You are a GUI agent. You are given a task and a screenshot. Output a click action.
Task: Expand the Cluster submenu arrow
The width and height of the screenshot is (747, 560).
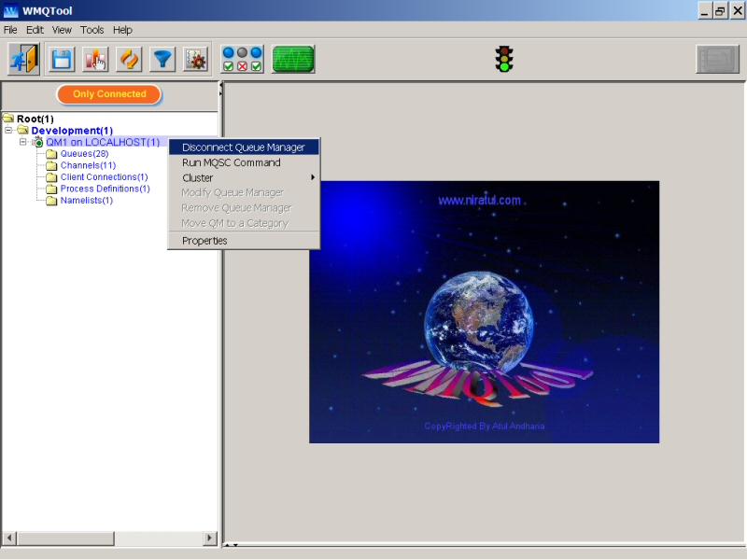point(313,177)
